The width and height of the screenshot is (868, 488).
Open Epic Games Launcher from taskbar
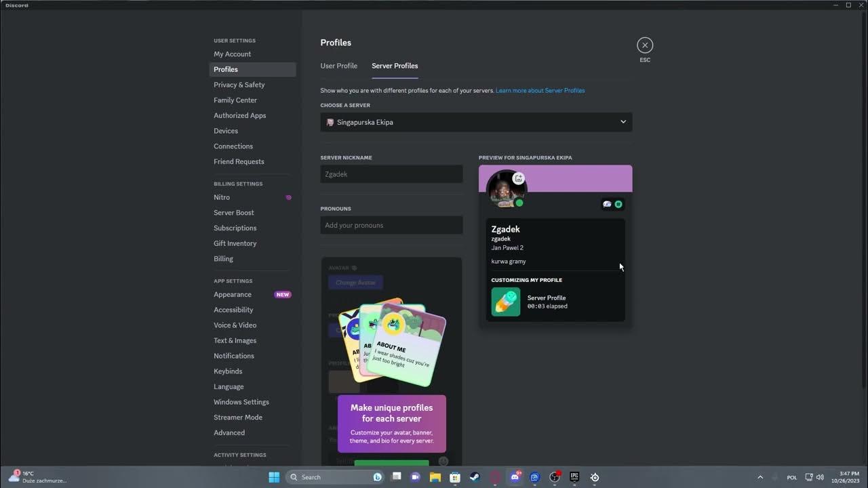[574, 477]
